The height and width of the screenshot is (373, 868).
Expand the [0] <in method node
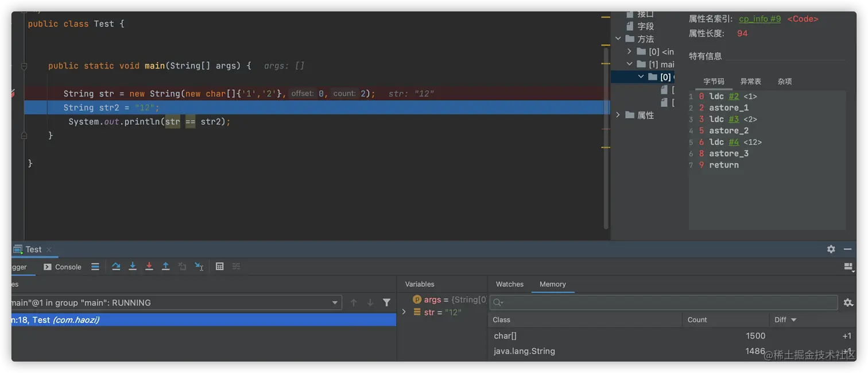[629, 52]
